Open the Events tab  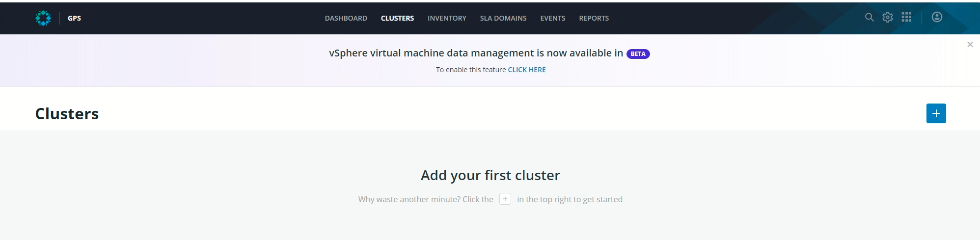tap(553, 18)
